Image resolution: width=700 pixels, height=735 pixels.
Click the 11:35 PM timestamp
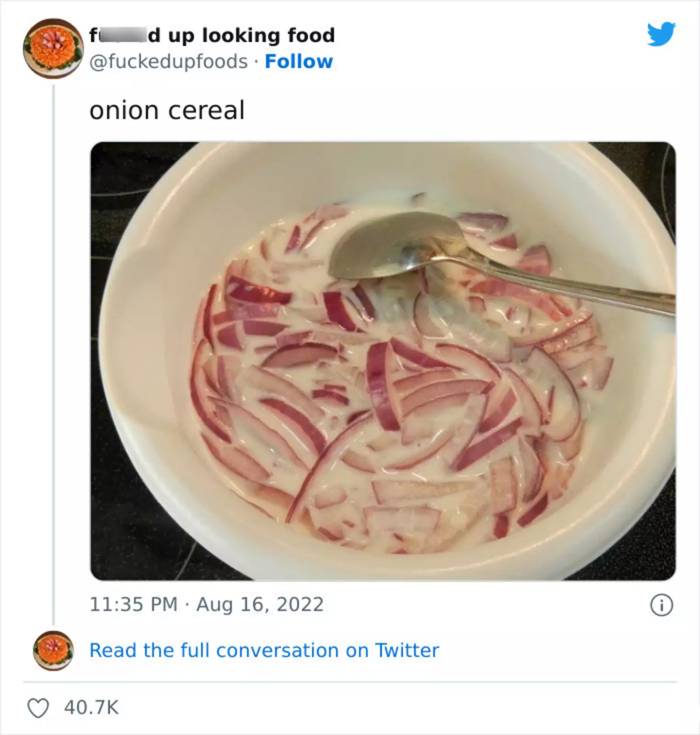pyautogui.click(x=133, y=605)
